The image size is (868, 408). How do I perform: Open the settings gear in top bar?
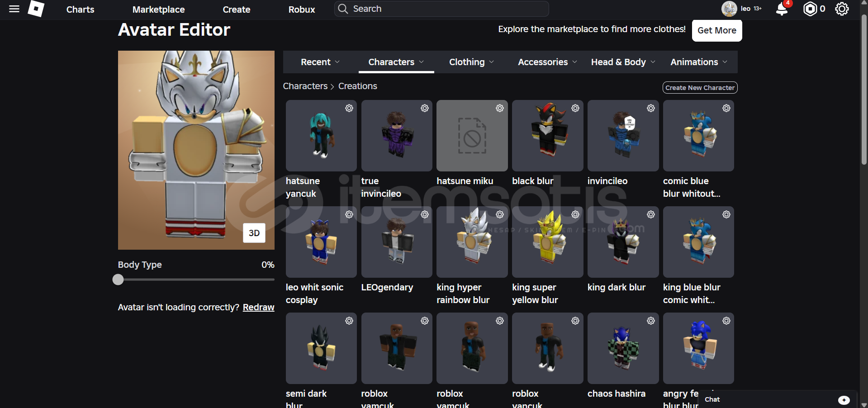(x=842, y=9)
